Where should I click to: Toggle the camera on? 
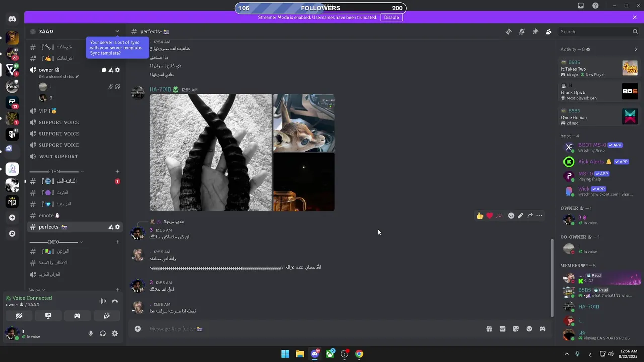pos(19,316)
